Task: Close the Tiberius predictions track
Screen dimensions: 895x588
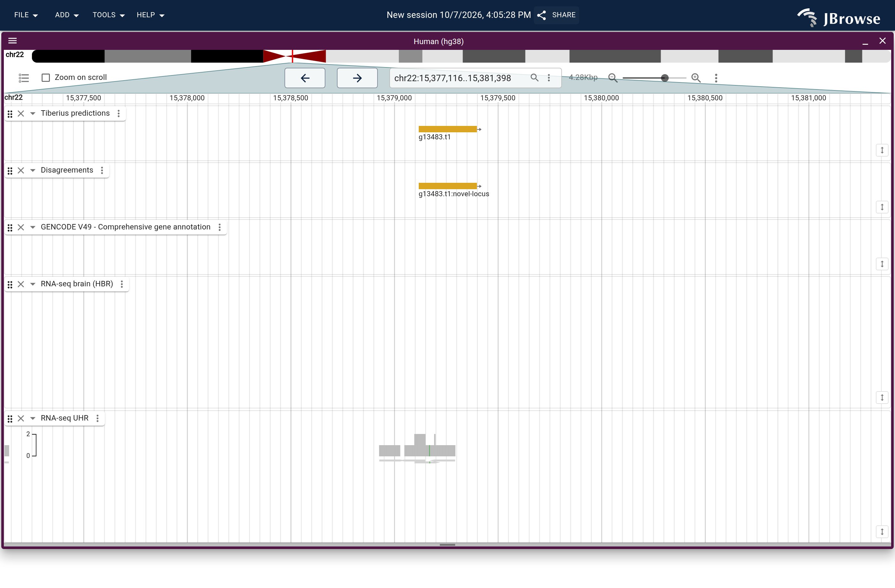Action: point(21,113)
